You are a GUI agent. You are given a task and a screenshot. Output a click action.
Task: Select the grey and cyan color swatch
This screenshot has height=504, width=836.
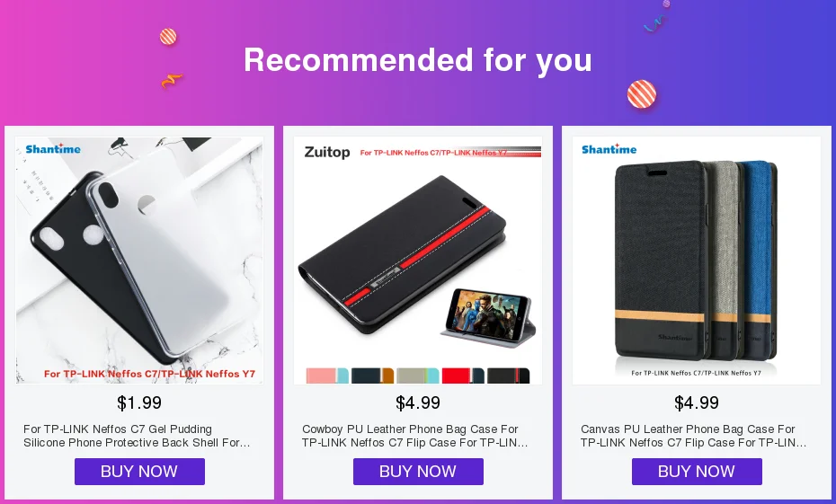[418, 376]
